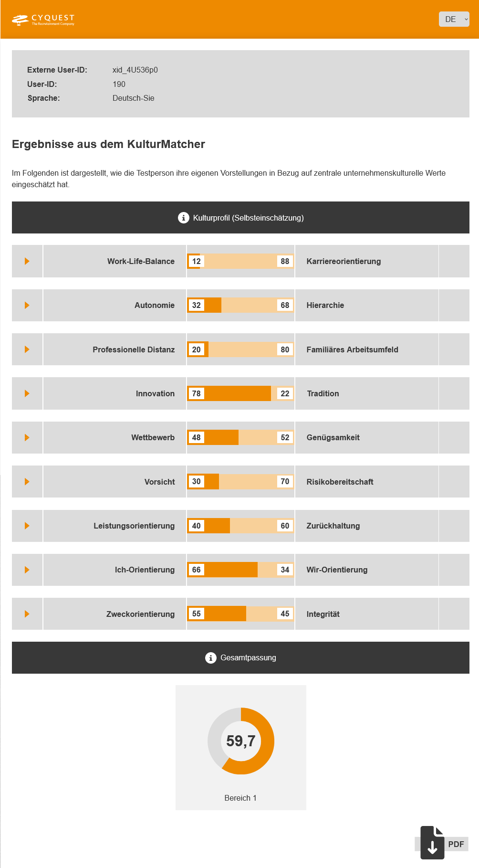Click the info icon beside Gesamtpassung
479x868 pixels.
(x=210, y=658)
